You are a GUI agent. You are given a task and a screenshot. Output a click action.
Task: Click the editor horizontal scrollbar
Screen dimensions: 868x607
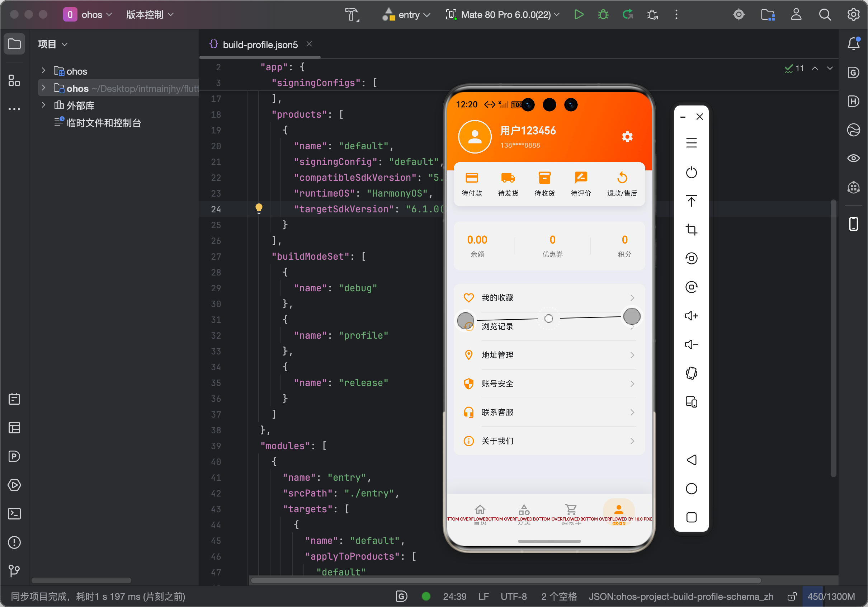[505, 580]
